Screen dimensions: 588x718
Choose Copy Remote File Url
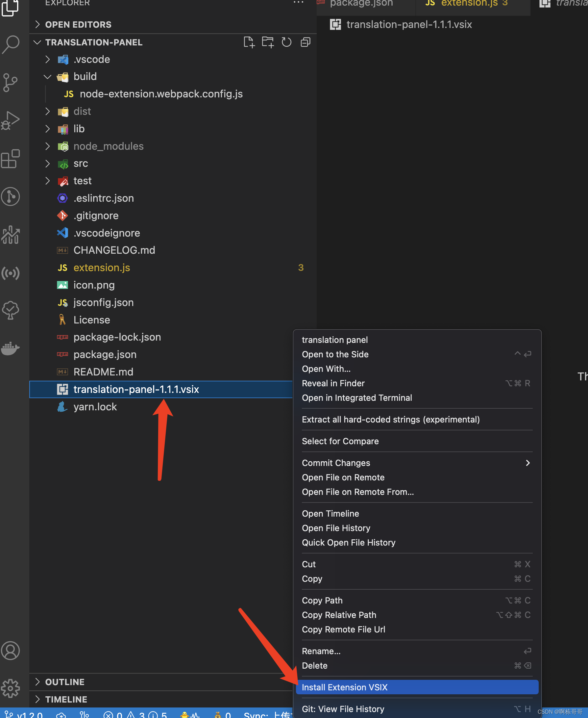[x=417, y=629]
